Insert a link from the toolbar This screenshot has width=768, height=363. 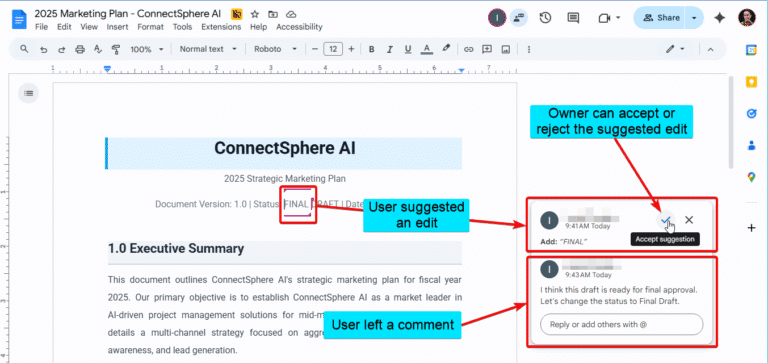pos(469,49)
